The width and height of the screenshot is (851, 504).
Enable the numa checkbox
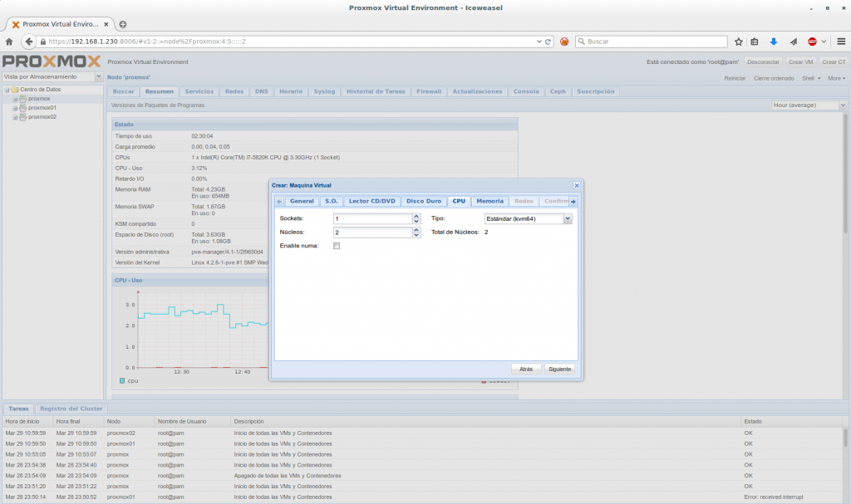point(337,246)
